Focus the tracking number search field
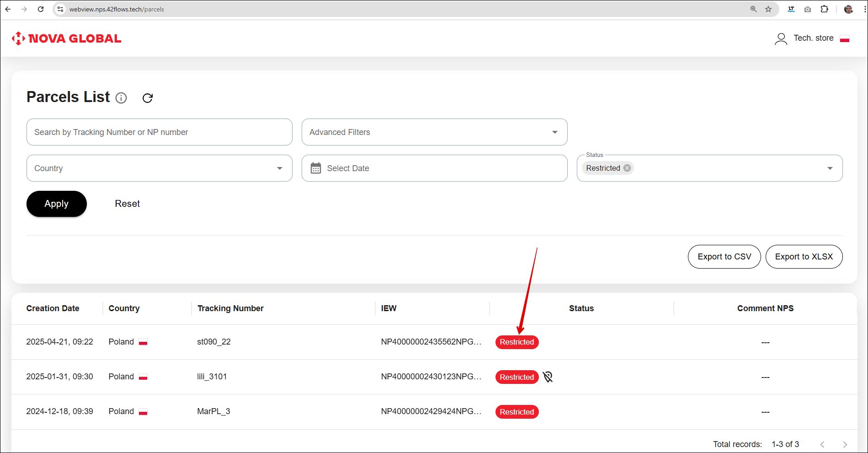This screenshot has height=453, width=868. 159,132
